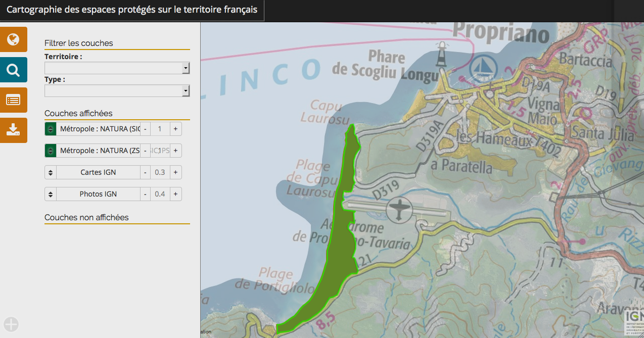Open the Territoire dropdown
The image size is (644, 338).
117,68
